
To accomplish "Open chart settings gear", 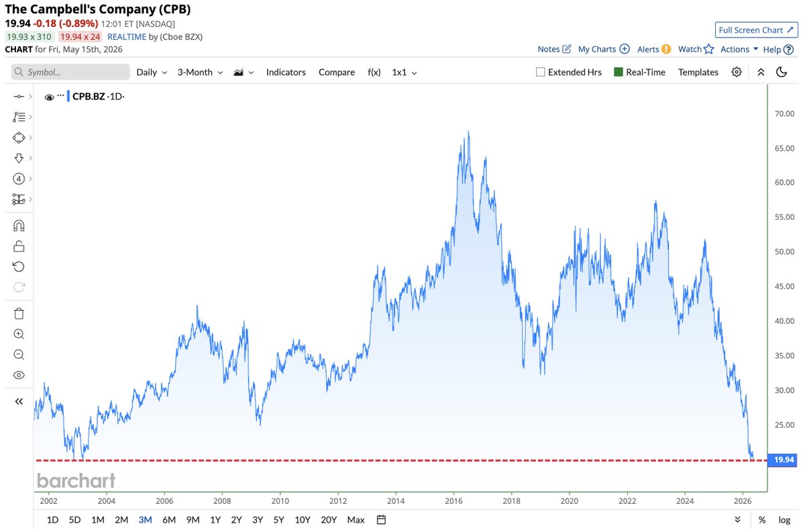I will tap(737, 72).
